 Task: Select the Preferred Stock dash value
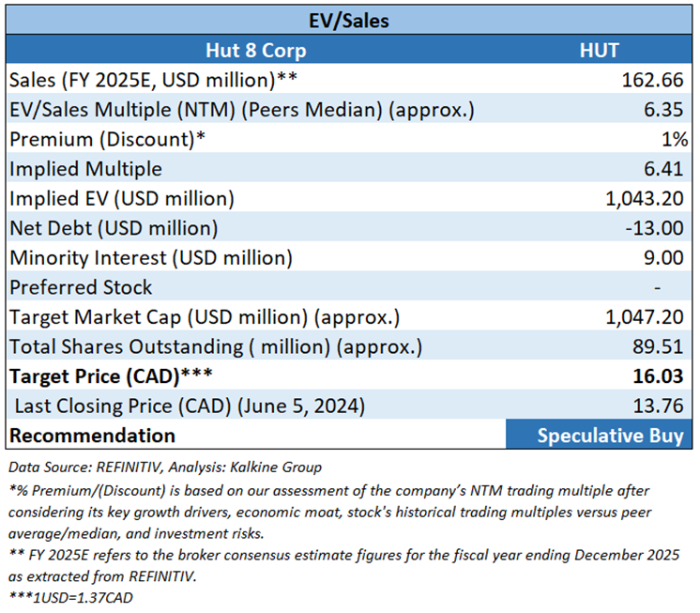(657, 288)
